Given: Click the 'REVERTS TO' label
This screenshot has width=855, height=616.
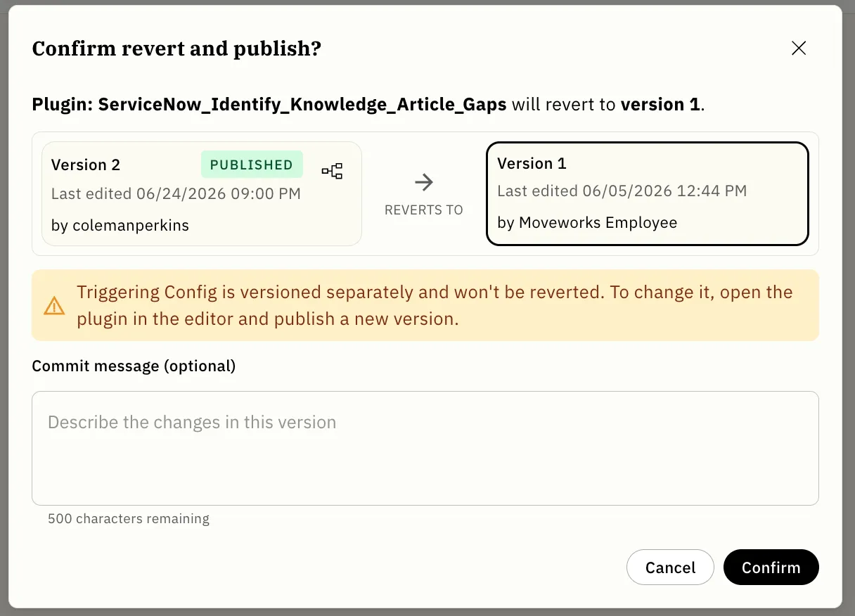Looking at the screenshot, I should (x=424, y=210).
